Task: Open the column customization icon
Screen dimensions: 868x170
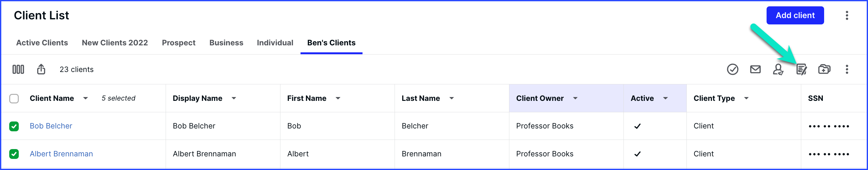Action: (x=18, y=69)
